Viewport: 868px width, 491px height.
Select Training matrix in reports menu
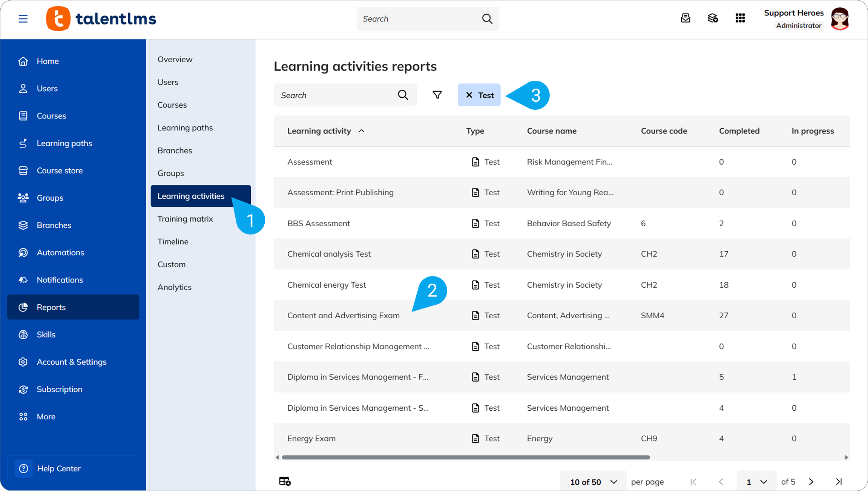point(185,219)
